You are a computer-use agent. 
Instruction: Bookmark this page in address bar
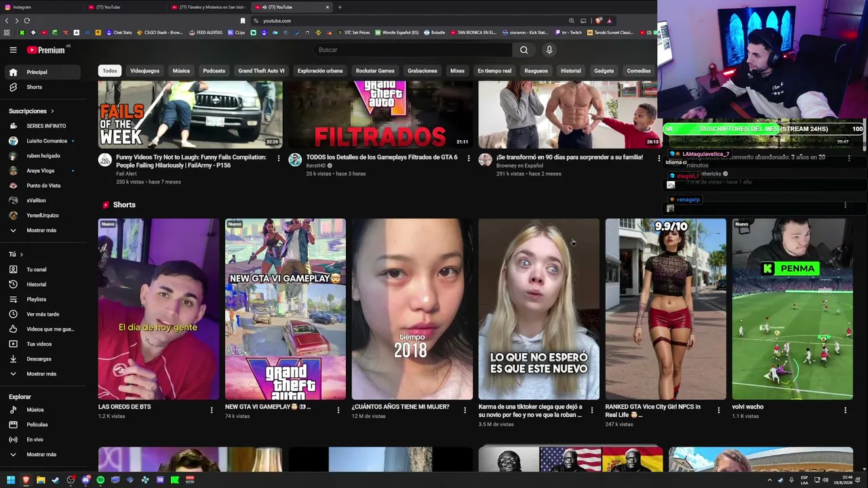[x=243, y=21]
